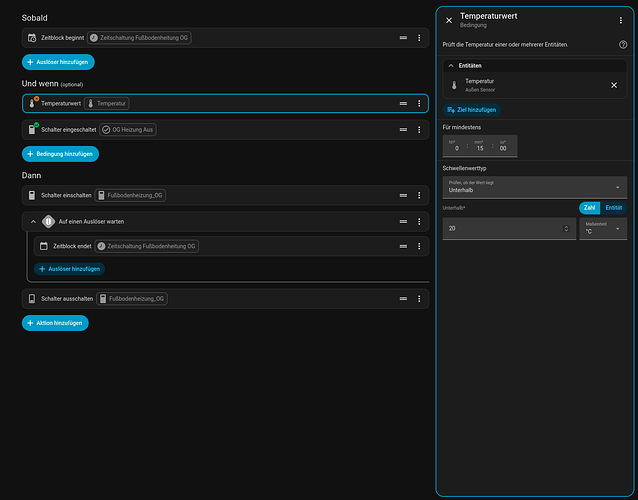This screenshot has width=638, height=500.
Task: Open the help icon for the condition description
Action: tap(623, 45)
